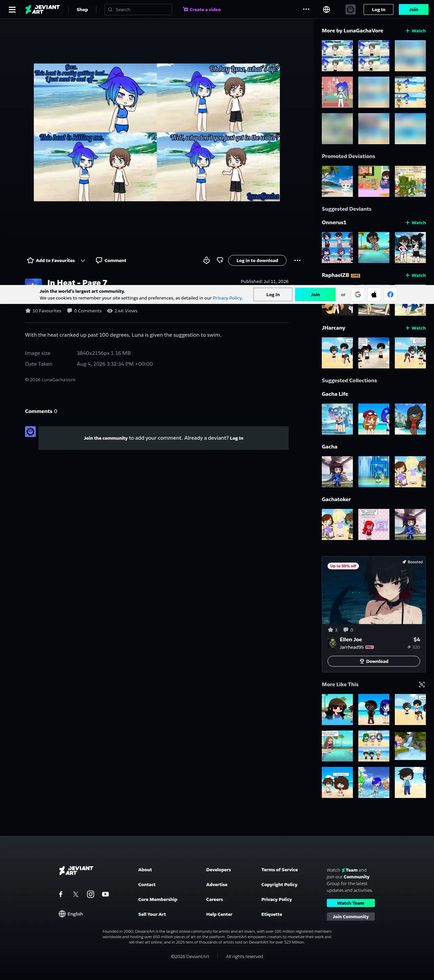This screenshot has width=434, height=980.
Task: Watch the deviant RaphaelZB
Action: 416,275
